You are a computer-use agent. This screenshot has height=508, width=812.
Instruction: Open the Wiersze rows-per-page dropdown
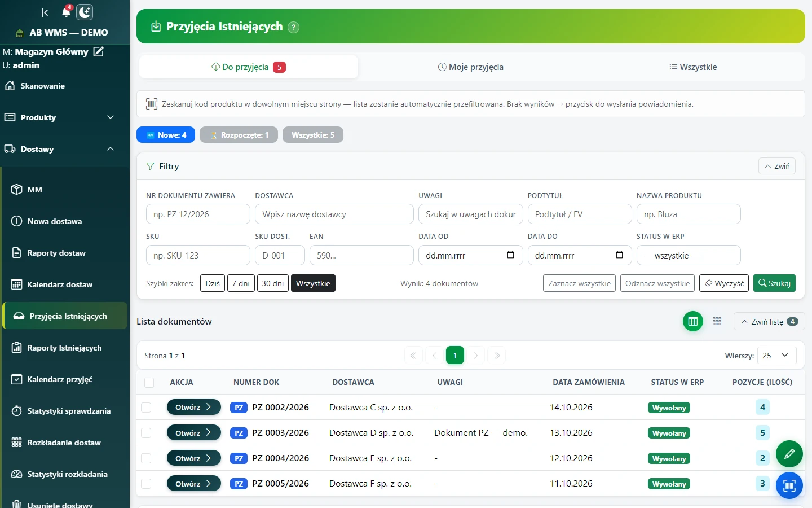[777, 356]
